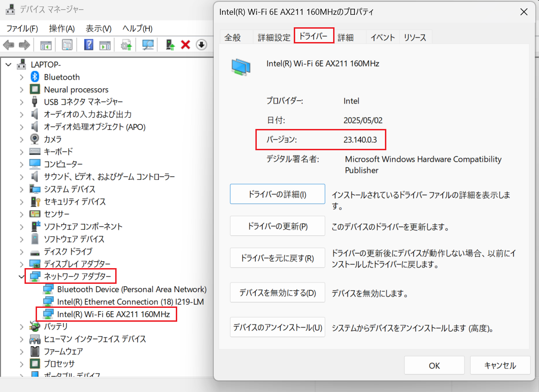
Task: Click the black down-arrow disable device icon
Action: 201,45
